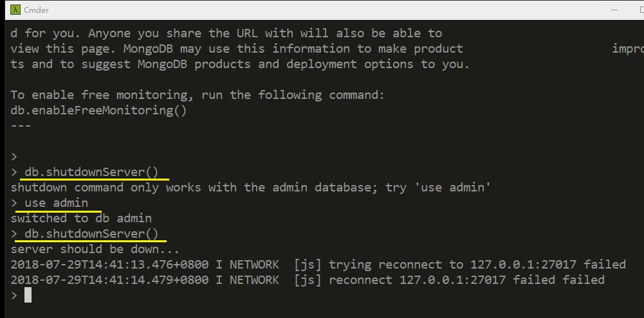The image size is (644, 318).
Task: Focus the blinking cursor at the last prompt
Action: click(x=28, y=295)
